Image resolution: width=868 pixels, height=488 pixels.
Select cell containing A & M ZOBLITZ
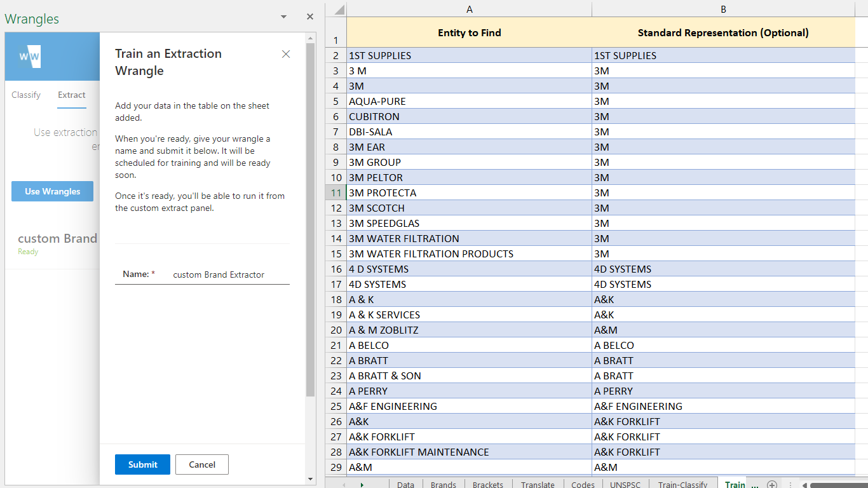[469, 330]
